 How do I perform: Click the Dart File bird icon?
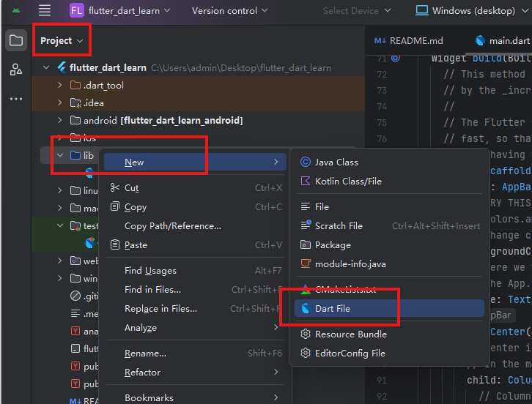(x=306, y=308)
